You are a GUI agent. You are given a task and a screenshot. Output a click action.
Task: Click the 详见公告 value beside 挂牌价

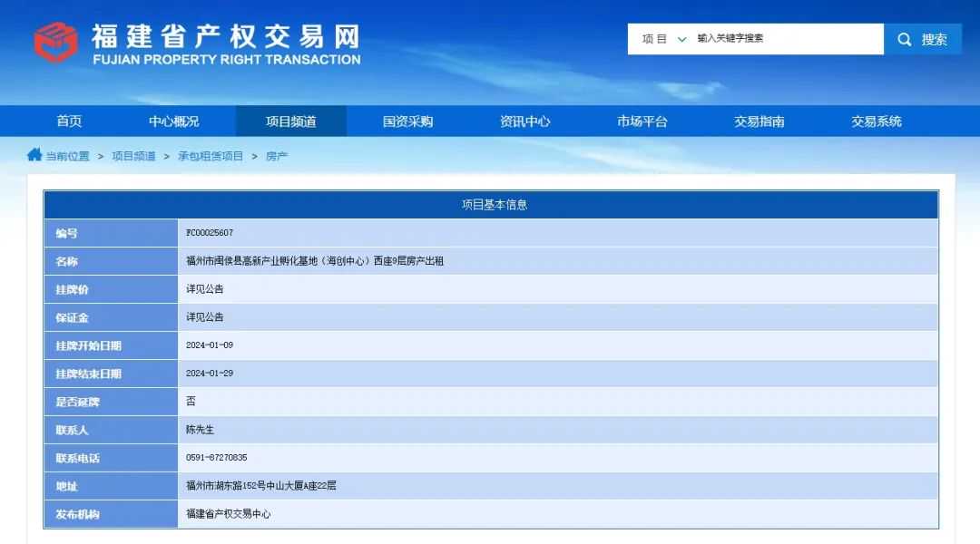(205, 289)
